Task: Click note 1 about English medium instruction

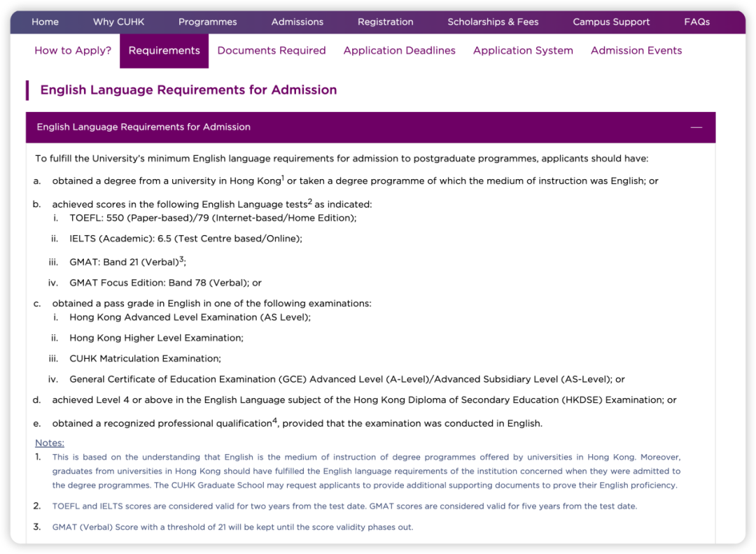Action: pyautogui.click(x=366, y=471)
